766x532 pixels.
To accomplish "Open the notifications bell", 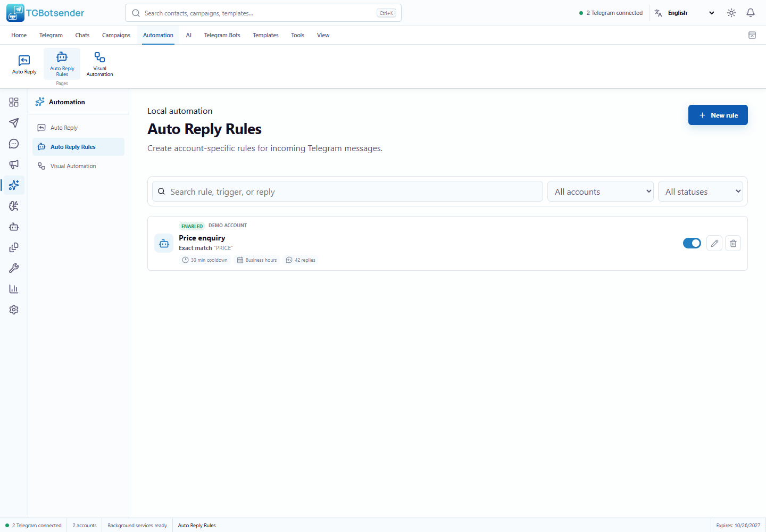I will coord(751,13).
